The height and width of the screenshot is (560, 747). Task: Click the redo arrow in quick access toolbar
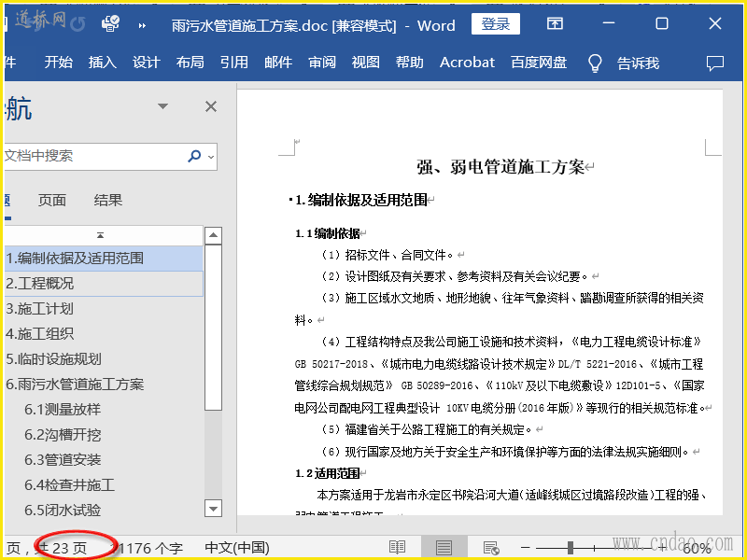coord(78,24)
